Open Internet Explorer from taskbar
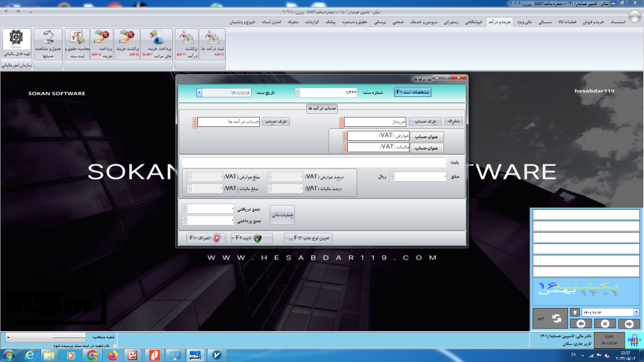The width and height of the screenshot is (644, 362). (x=30, y=356)
